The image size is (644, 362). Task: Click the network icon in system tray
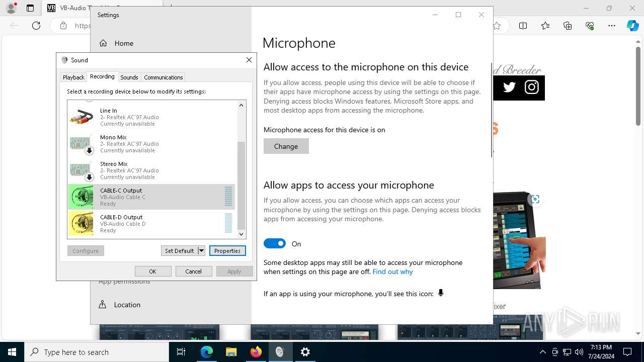[567, 352]
